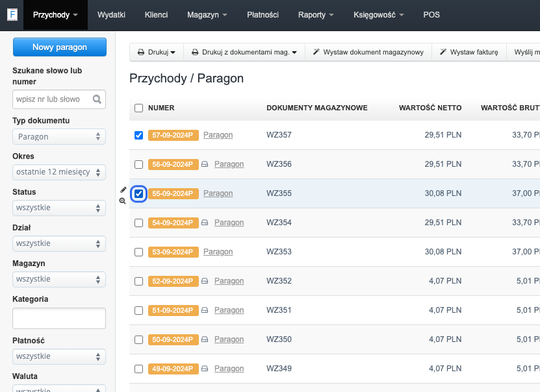
Task: Click the Kategoria input field
Action: click(x=59, y=319)
